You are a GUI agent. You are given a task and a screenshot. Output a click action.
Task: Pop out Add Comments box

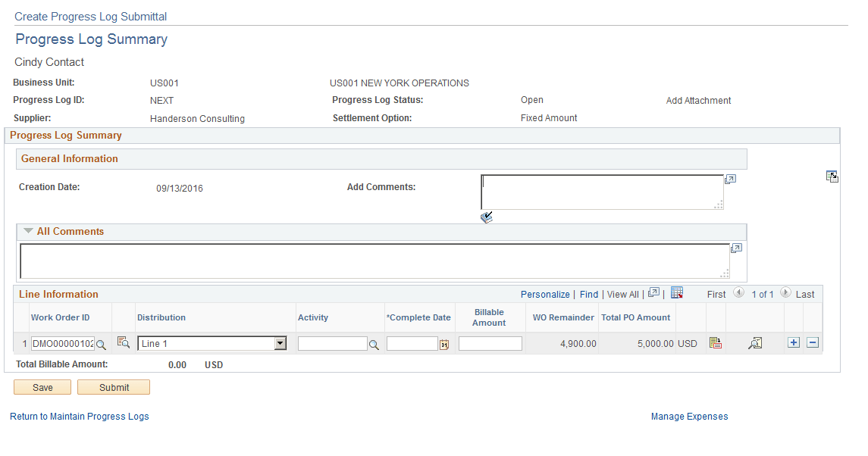[730, 180]
